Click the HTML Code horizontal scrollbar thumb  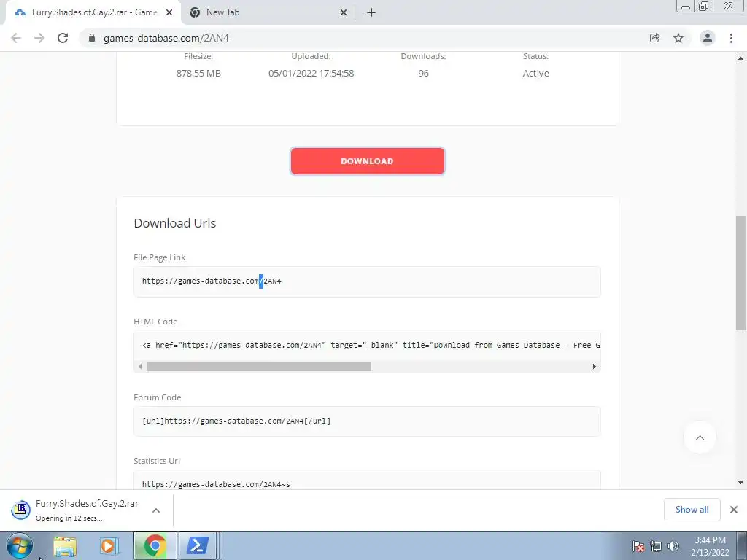[x=259, y=366]
